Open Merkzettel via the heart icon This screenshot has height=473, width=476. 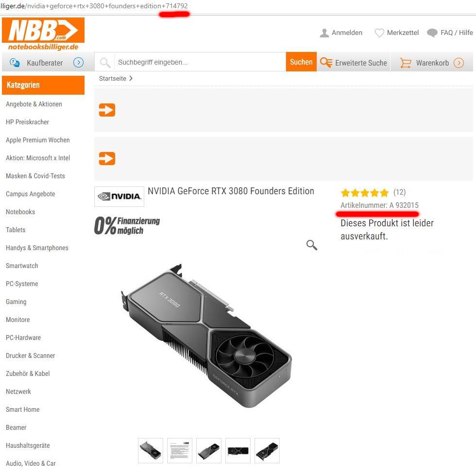coord(379,33)
